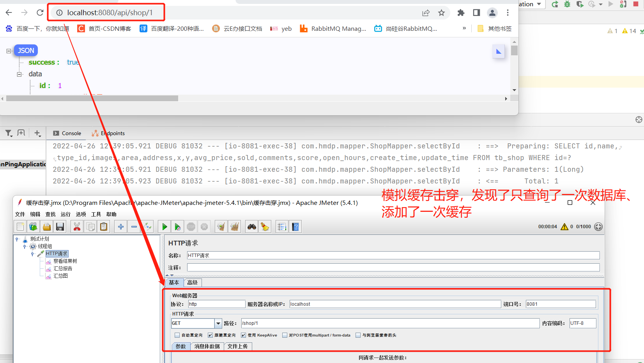The width and height of the screenshot is (644, 363).
Task: Click the filter funnel icon in IDE panel
Action: [9, 133]
